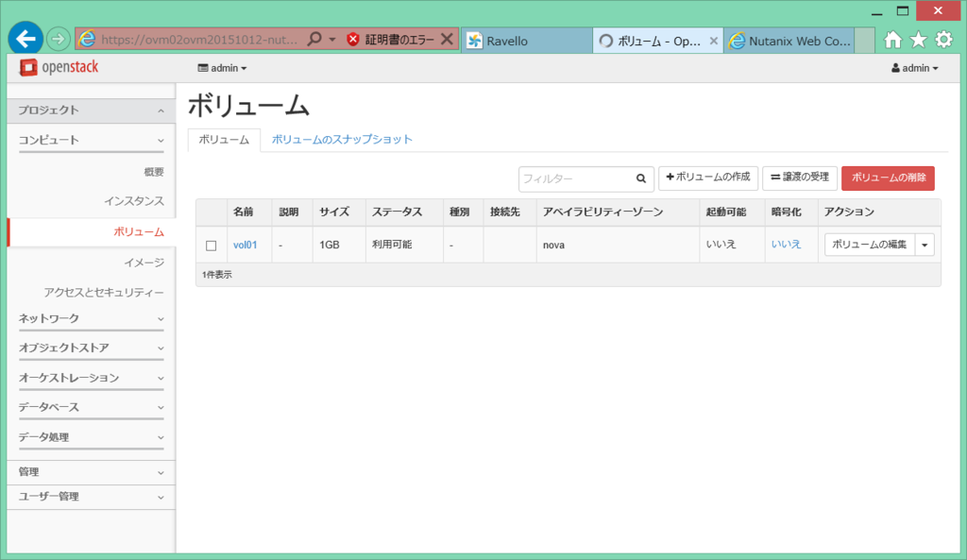Screen dimensions: 967x560
Task: Open the vol01 volume details link
Action: click(246, 244)
